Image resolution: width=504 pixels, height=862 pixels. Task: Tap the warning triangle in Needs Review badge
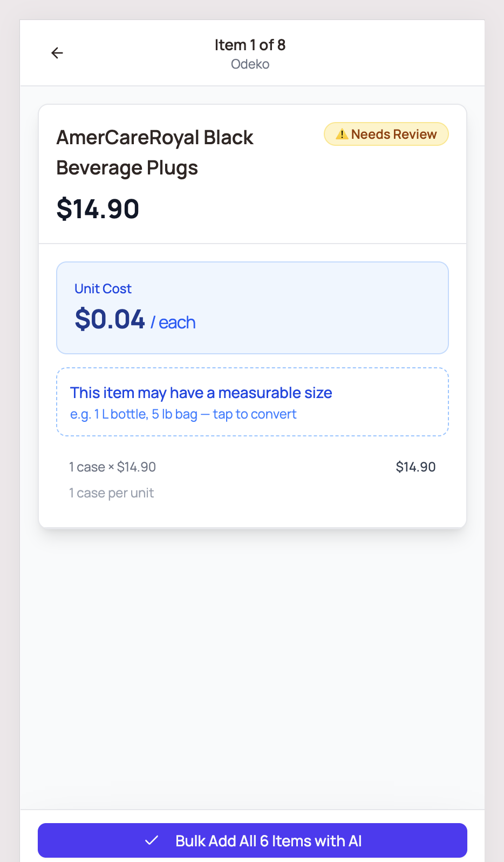342,134
